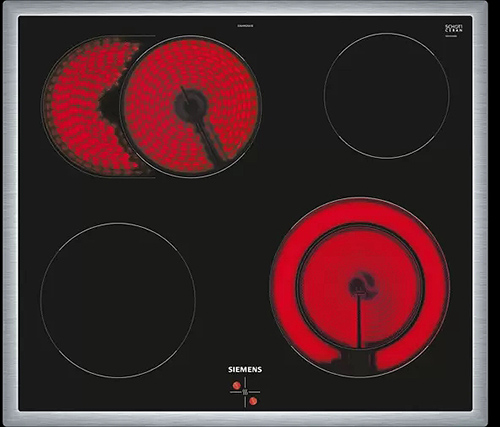
Task: Click the stainless steel frame at left edge
Action: (10, 213)
